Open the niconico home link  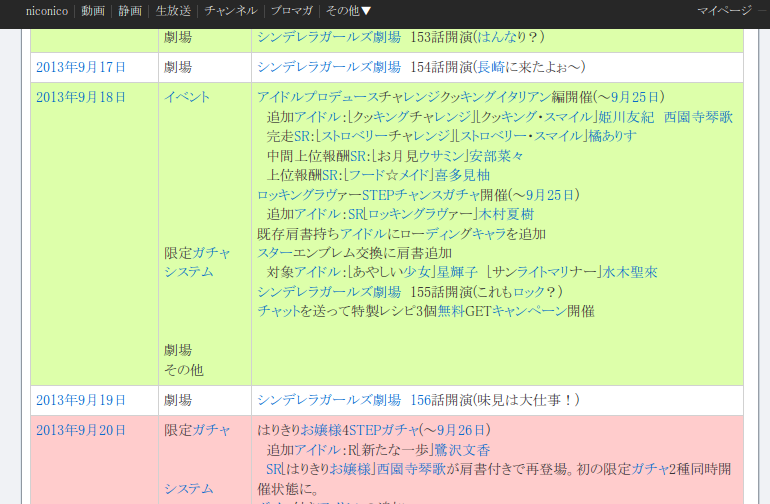coord(46,11)
